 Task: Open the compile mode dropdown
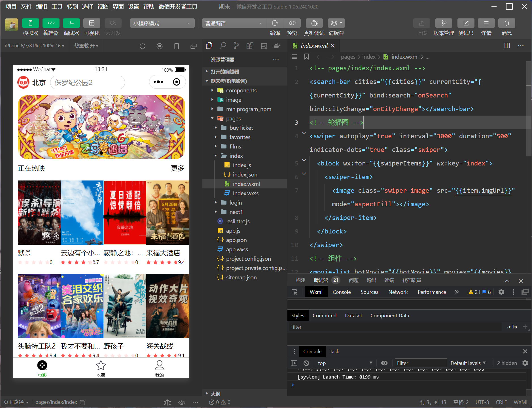pyautogui.click(x=234, y=23)
